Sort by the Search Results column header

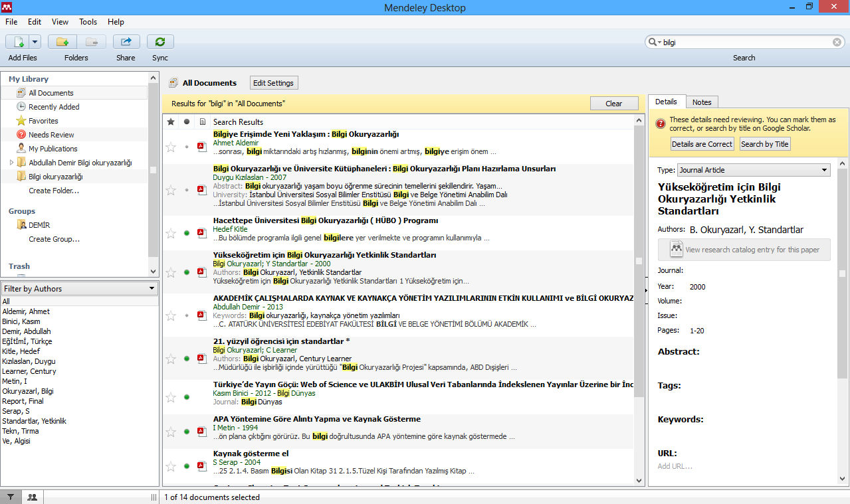click(422, 122)
